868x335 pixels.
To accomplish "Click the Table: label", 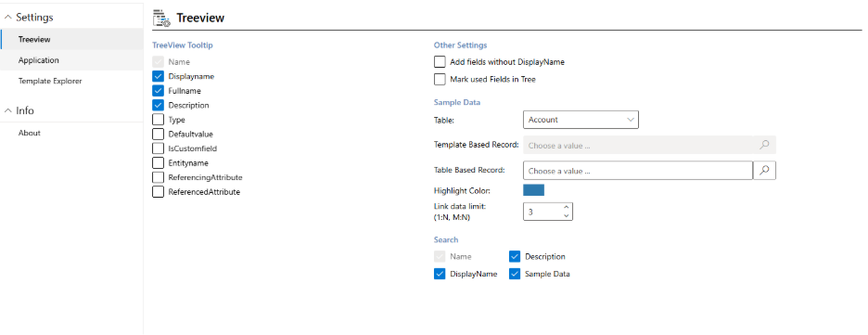I will click(x=444, y=120).
